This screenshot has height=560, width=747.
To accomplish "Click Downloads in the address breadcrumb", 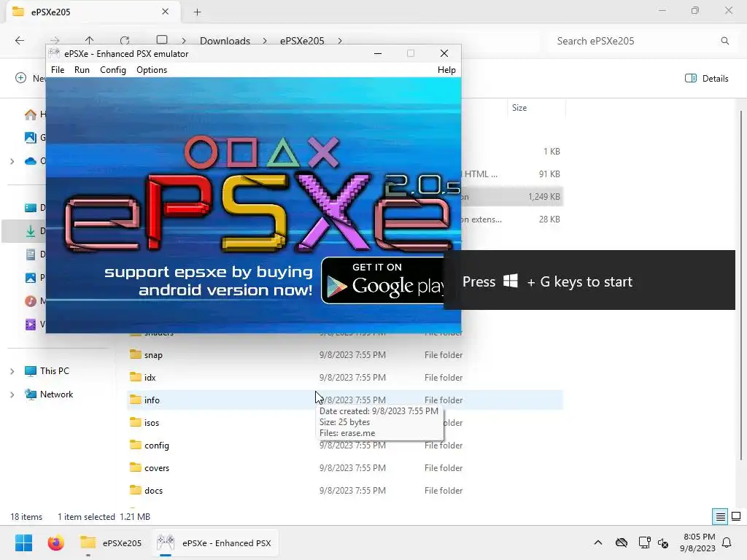I will point(225,41).
